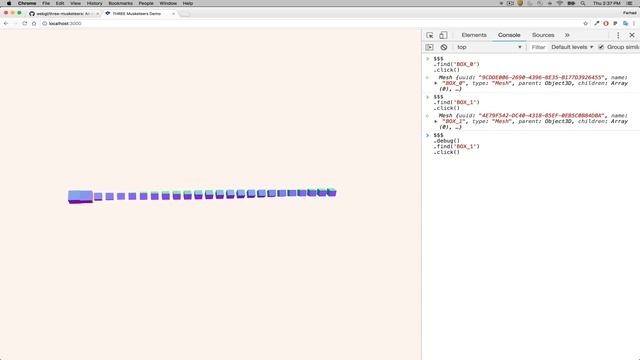Open the File menu
This screenshot has height=360, width=640.
click(46, 3)
